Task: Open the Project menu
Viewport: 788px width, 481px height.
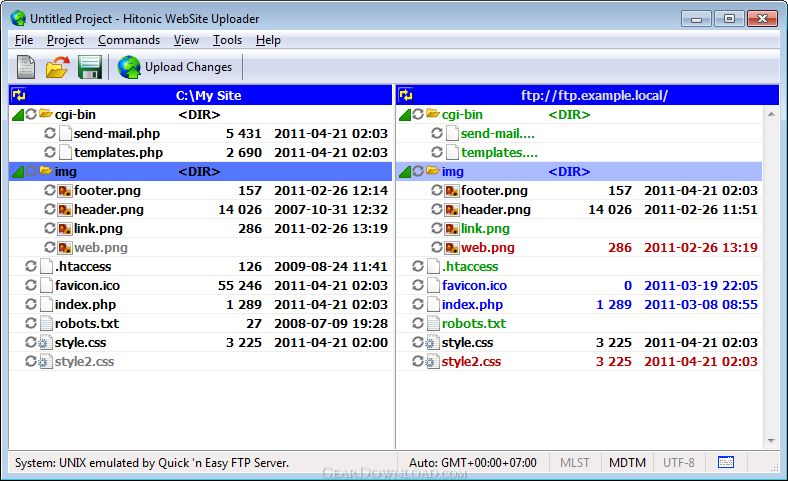Action: (65, 40)
